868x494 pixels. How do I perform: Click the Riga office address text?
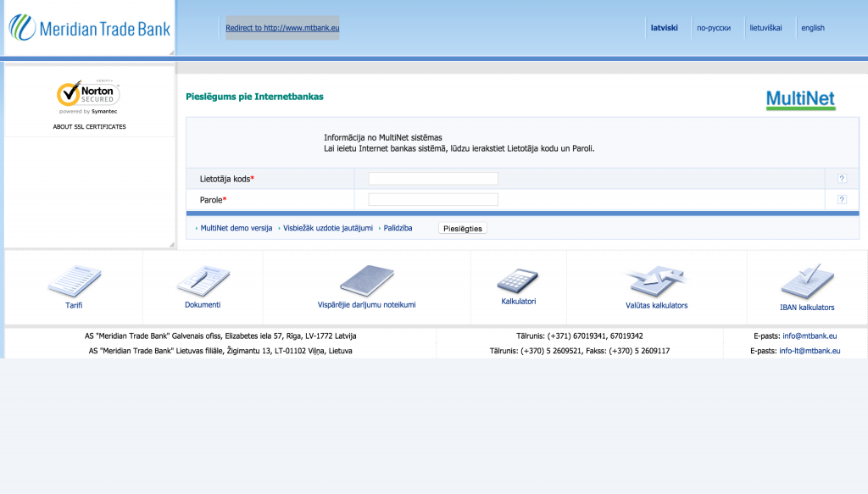coord(220,336)
